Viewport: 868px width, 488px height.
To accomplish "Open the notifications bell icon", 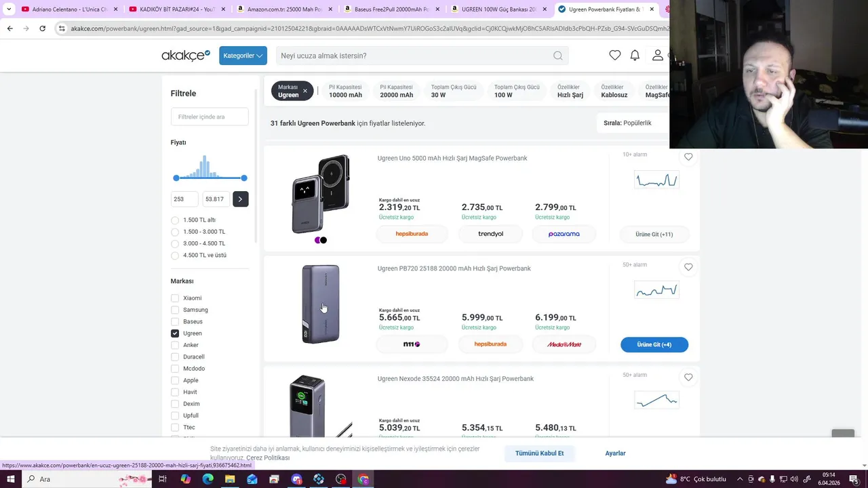I will 635,56.
